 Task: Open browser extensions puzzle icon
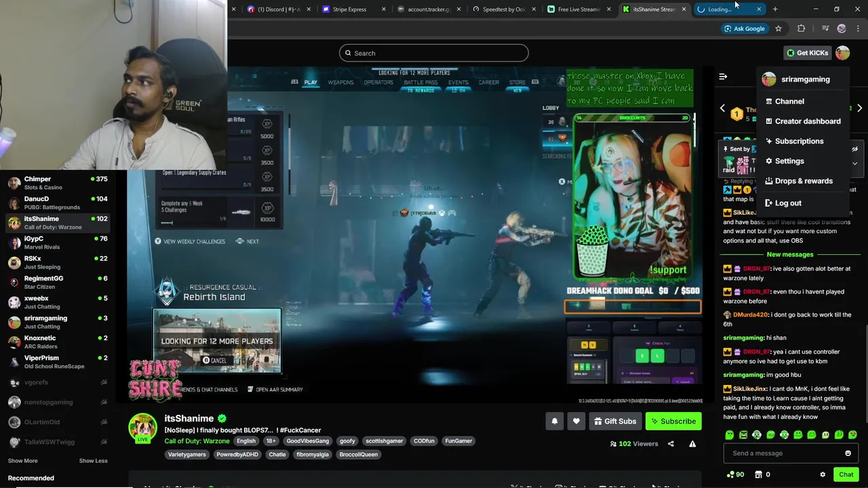tap(802, 28)
